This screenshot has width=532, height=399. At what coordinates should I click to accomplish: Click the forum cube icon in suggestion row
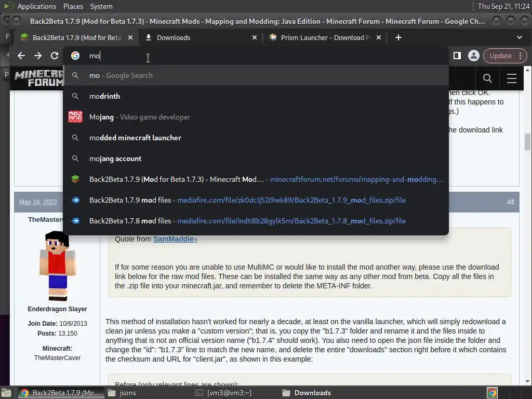pyautogui.click(x=75, y=179)
